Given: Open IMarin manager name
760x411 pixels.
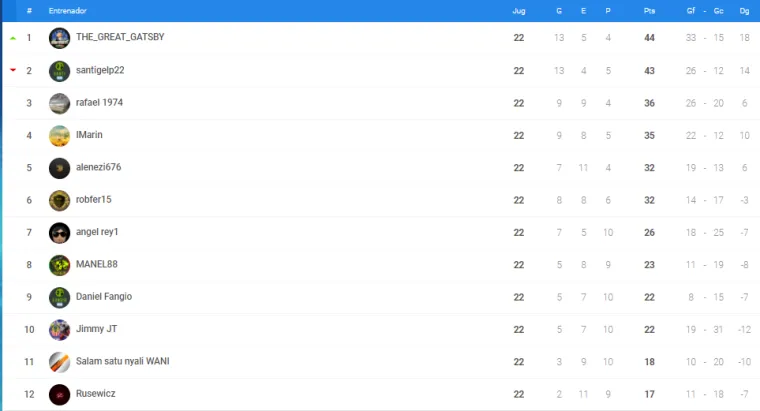Looking at the screenshot, I should (89, 135).
